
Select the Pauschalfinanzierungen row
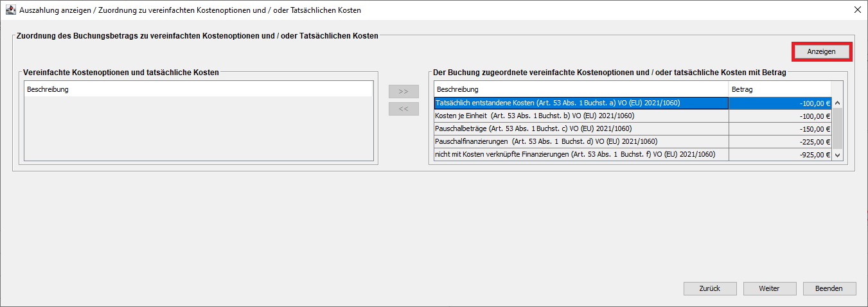[581, 141]
